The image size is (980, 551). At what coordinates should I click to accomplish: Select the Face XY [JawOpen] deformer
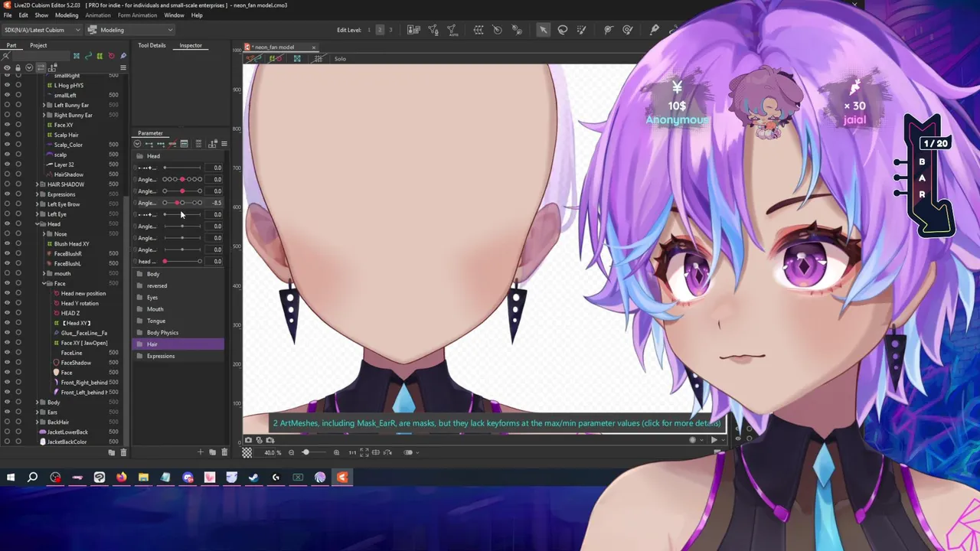click(x=84, y=343)
